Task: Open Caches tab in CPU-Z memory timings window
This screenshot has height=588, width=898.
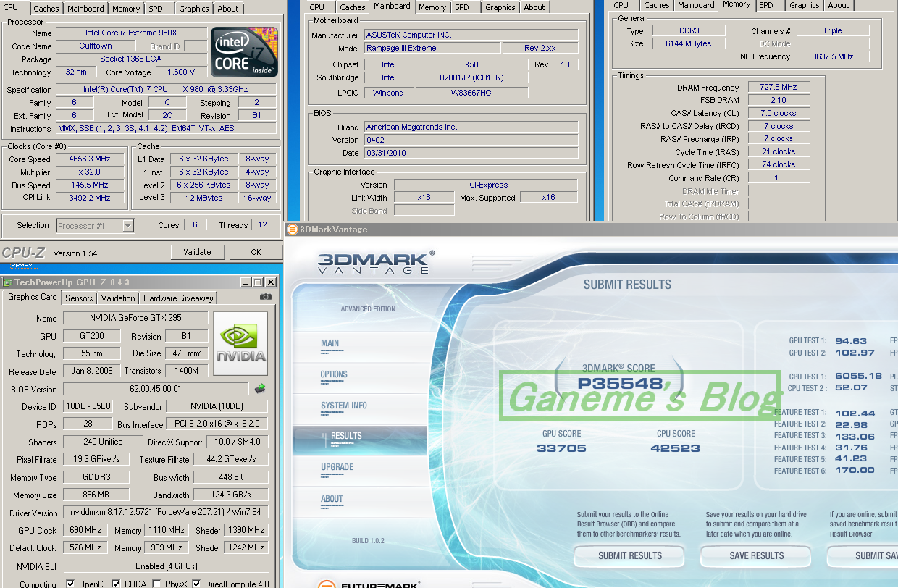Action: (x=657, y=5)
